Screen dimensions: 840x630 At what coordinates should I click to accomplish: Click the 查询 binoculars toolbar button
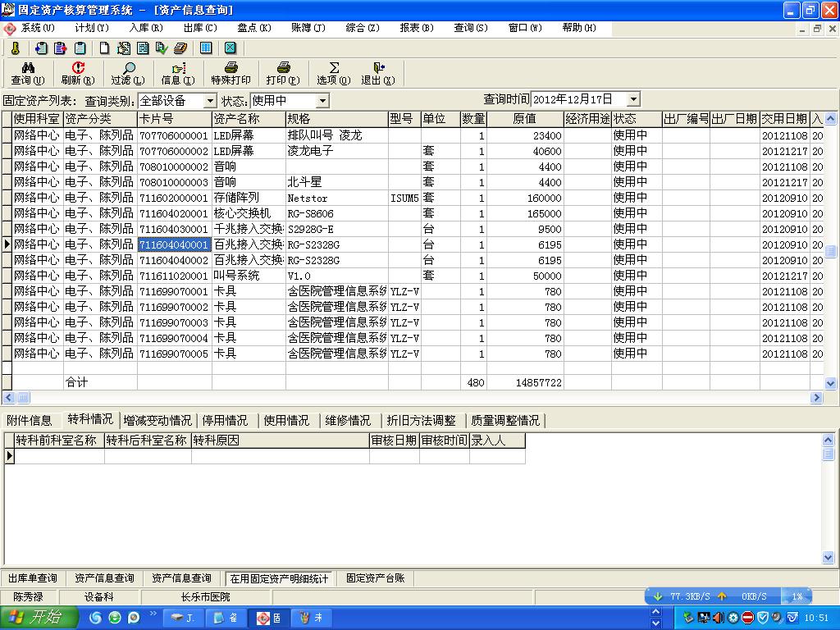[x=28, y=73]
